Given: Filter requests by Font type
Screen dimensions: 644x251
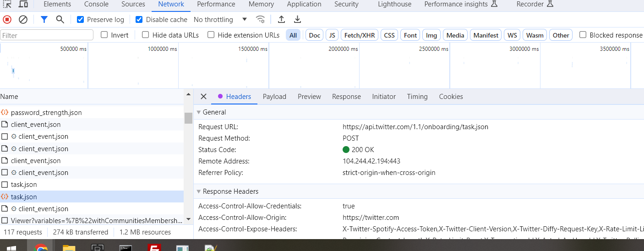Looking at the screenshot, I should [x=410, y=35].
